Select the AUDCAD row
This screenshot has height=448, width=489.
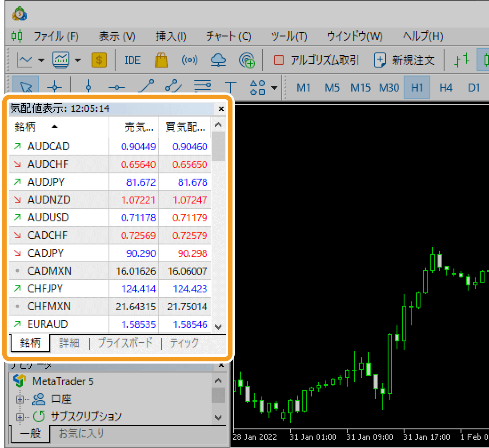tap(110, 146)
